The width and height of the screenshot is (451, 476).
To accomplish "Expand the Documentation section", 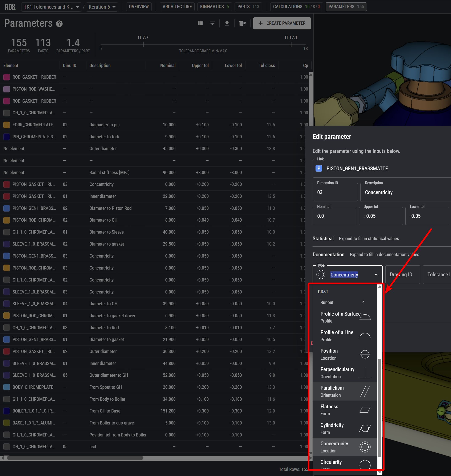I will (x=328, y=254).
